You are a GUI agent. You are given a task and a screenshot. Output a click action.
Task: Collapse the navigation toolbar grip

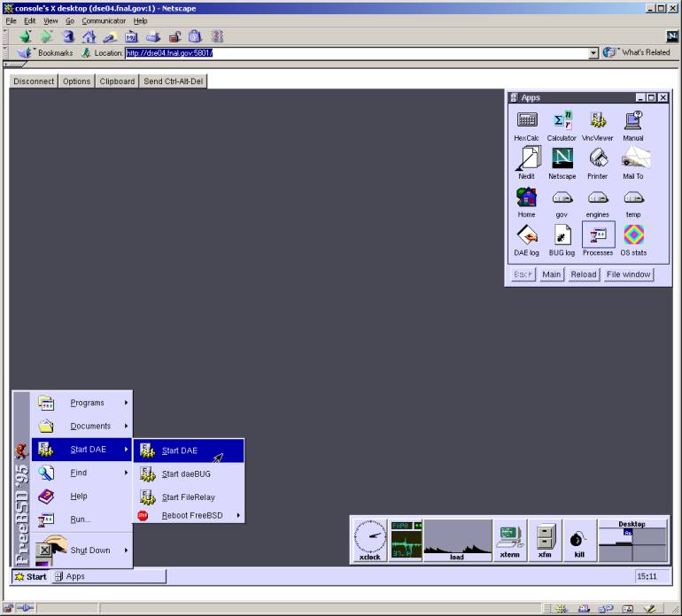pyautogui.click(x=5, y=36)
